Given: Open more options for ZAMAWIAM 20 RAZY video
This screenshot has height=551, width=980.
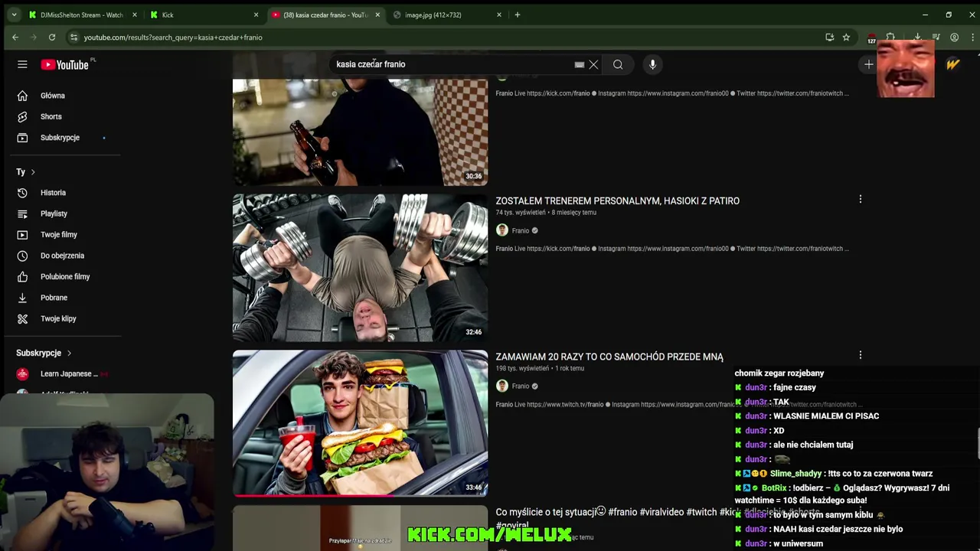Looking at the screenshot, I should 860,355.
